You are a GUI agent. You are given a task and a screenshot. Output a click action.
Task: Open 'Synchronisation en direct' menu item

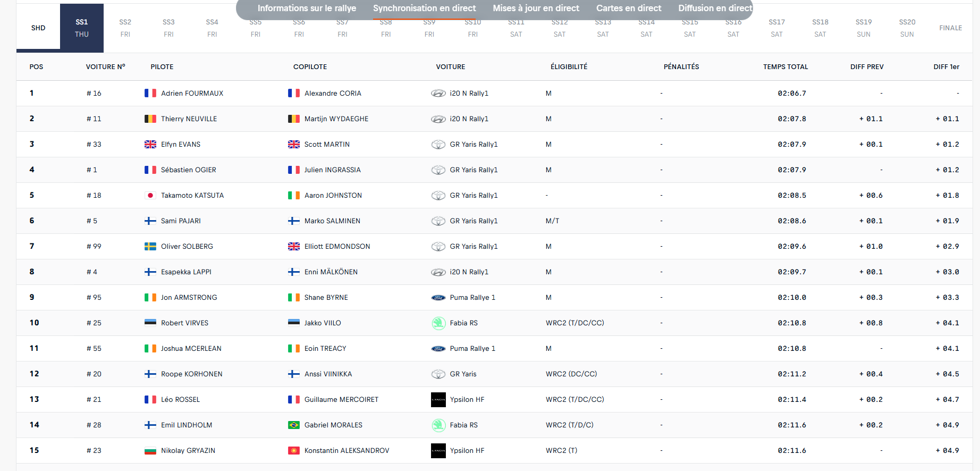(x=424, y=8)
